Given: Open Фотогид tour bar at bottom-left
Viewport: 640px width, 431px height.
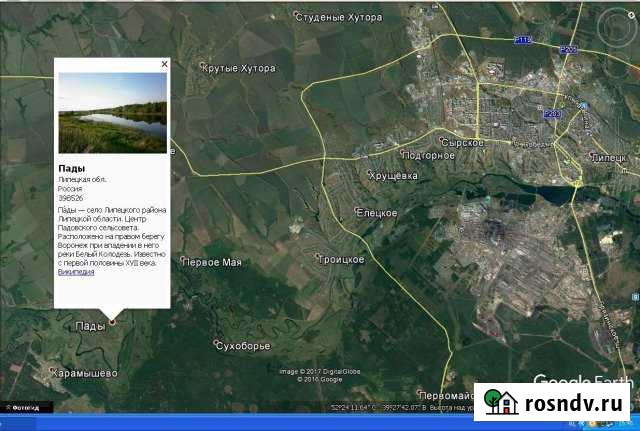Looking at the screenshot, I should pos(22,407).
